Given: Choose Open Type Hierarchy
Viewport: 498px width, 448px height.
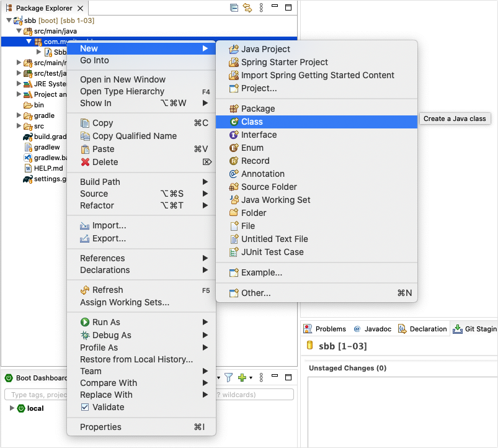Looking at the screenshot, I should pyautogui.click(x=141, y=91).
